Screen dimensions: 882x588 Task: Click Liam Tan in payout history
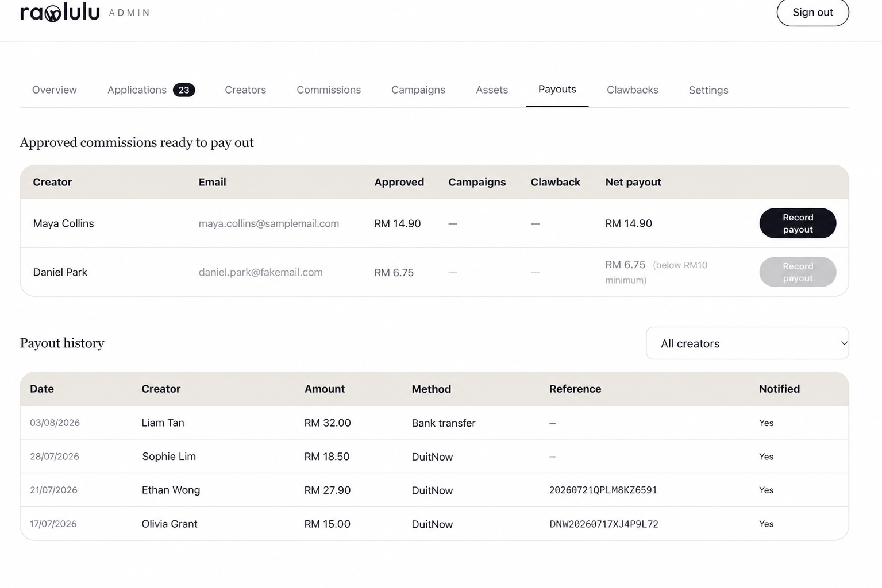[163, 423]
